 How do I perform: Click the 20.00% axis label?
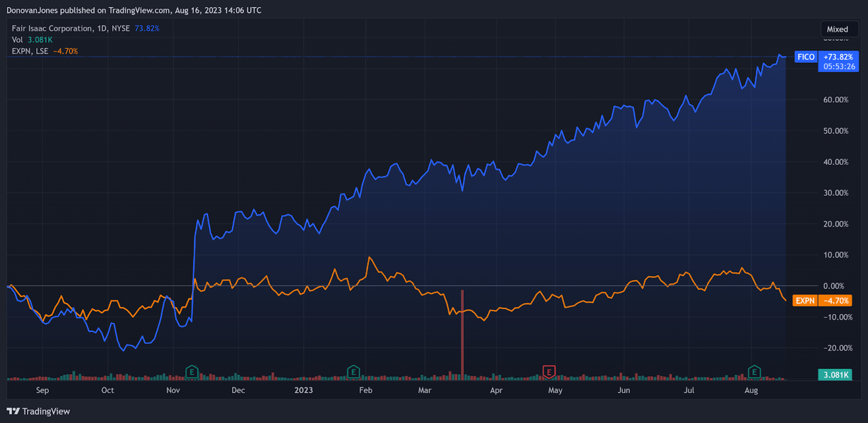coord(835,224)
